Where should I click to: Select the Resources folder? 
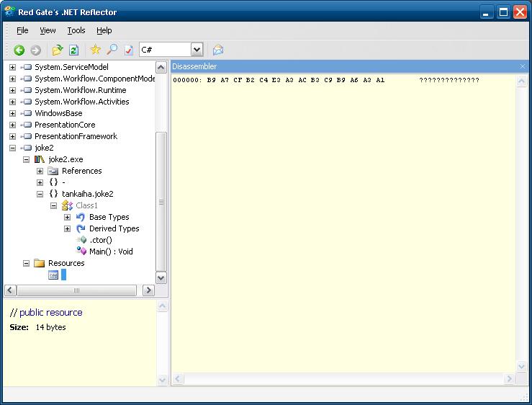coord(66,263)
